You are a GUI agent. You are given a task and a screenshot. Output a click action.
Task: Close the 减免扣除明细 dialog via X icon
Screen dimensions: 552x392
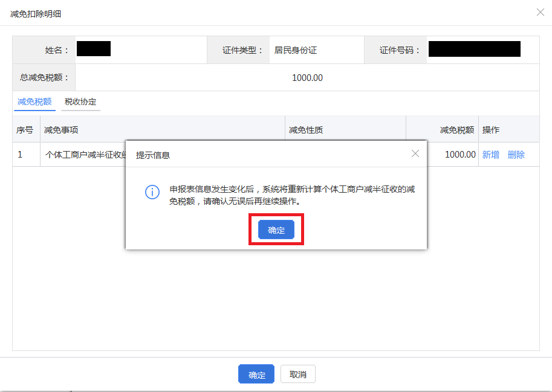click(542, 12)
